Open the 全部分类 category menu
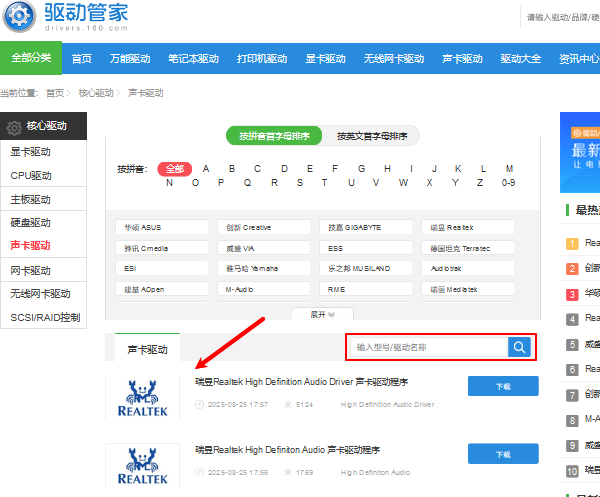This screenshot has height=497, width=600. coord(31,58)
